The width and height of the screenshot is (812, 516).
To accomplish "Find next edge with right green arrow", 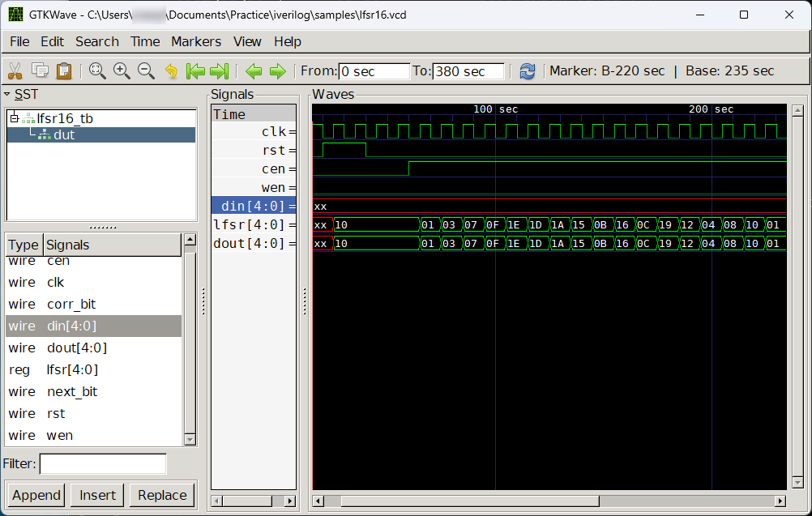I will pyautogui.click(x=278, y=71).
